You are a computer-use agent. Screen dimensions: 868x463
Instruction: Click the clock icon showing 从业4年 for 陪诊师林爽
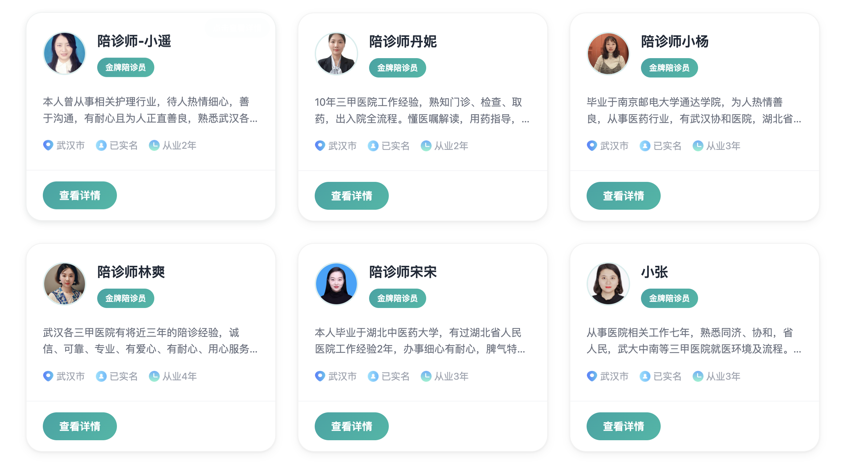tap(155, 376)
